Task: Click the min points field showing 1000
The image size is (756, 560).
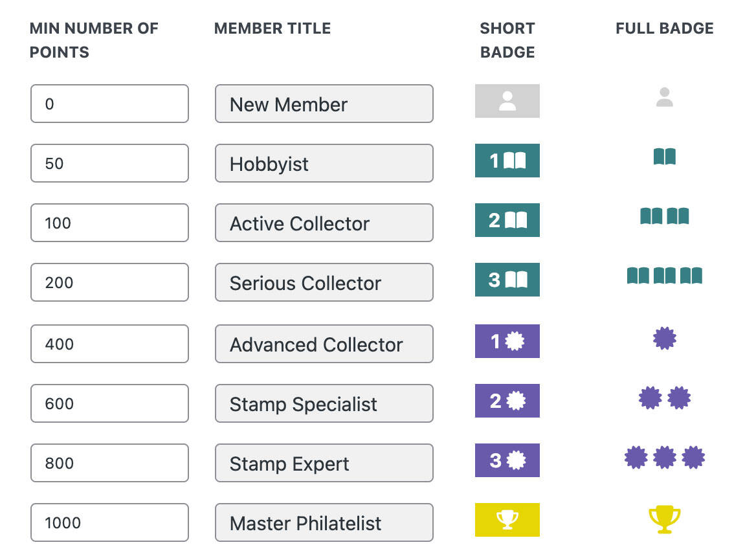Action: point(109,522)
